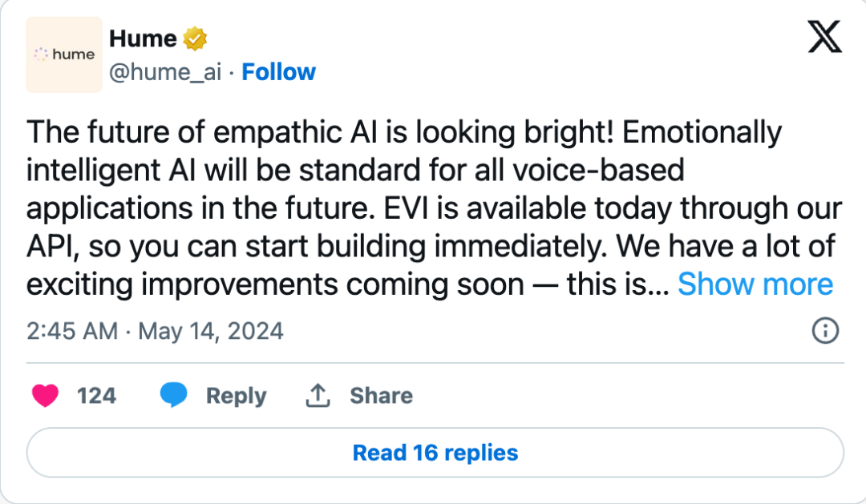Open Read 16 replies button
This screenshot has width=866, height=504.
coord(435,453)
